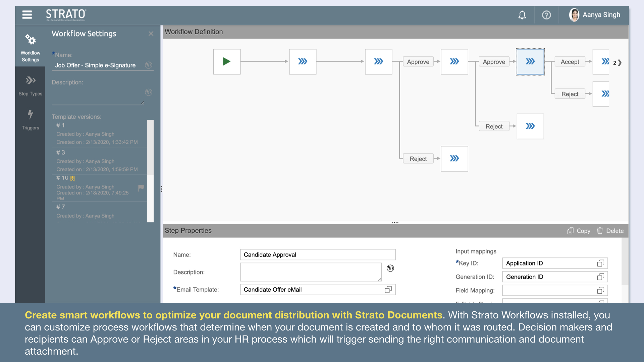The width and height of the screenshot is (644, 362).
Task: Open Step Types sidebar panel
Action: pos(30,86)
